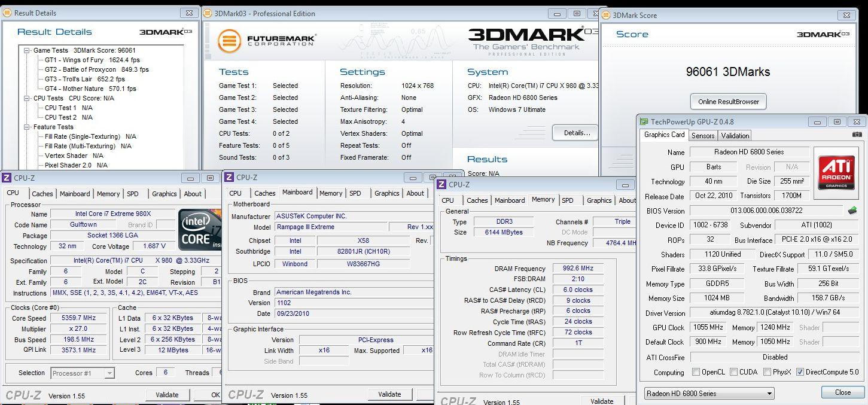This screenshot has width=868, height=405.
Task: Click Validate in the CPU-tab CPU-Z window
Action: (x=167, y=395)
